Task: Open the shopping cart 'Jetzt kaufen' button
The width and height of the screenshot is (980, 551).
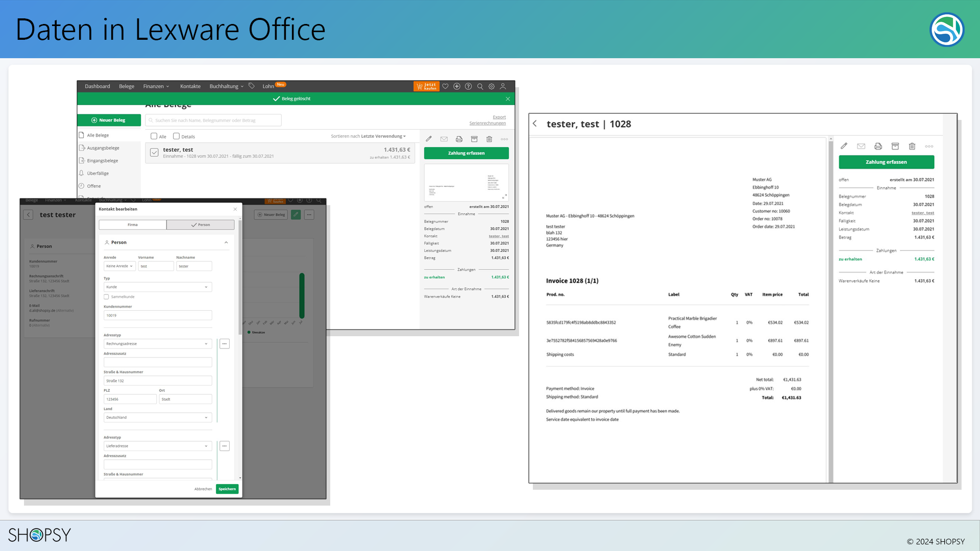Action: point(426,86)
